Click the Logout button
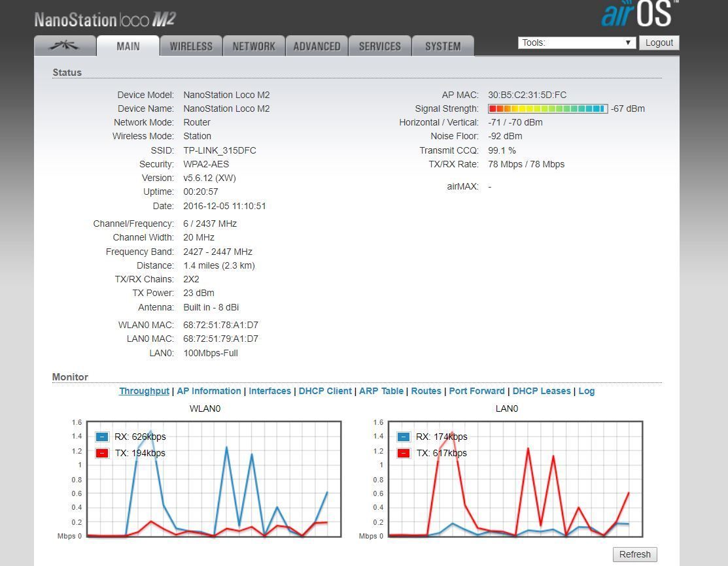The width and height of the screenshot is (728, 566). [659, 42]
